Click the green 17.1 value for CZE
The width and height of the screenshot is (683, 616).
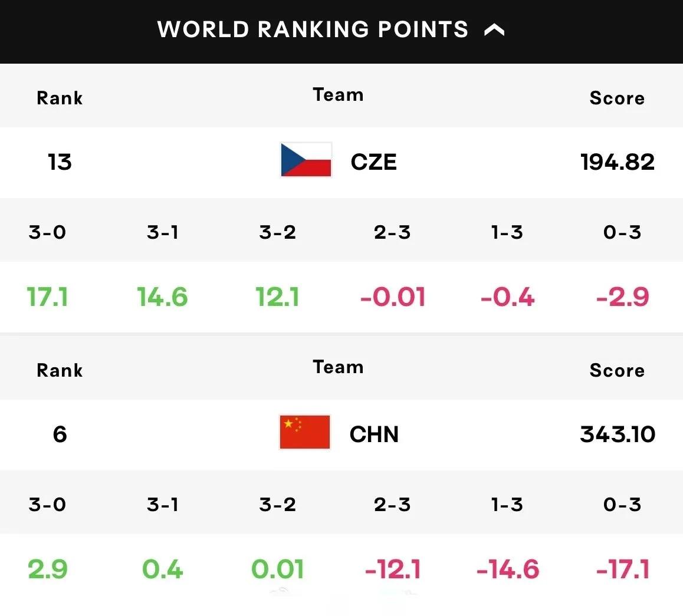pos(47,297)
